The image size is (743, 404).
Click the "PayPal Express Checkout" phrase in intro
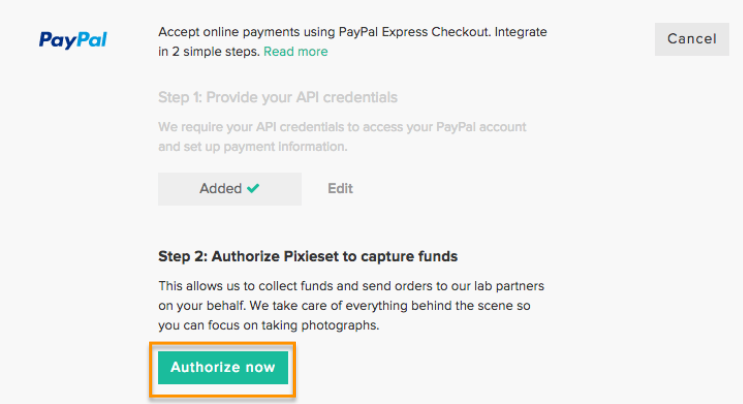click(414, 32)
